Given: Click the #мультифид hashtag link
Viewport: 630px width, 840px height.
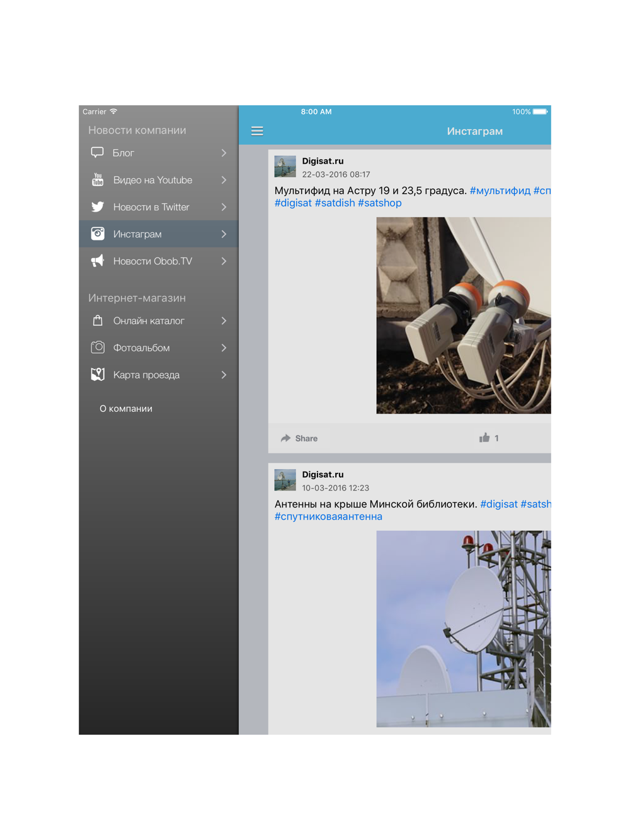Looking at the screenshot, I should [500, 190].
